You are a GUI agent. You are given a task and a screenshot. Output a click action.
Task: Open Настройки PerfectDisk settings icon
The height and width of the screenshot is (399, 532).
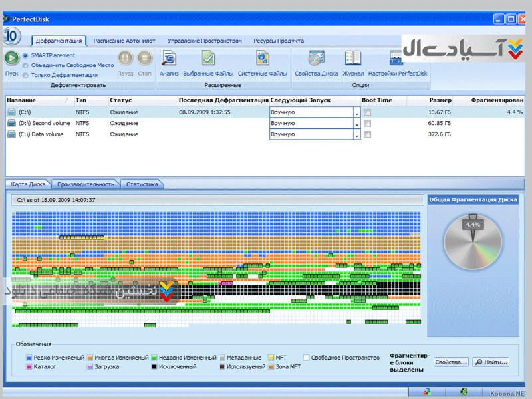coord(398,59)
